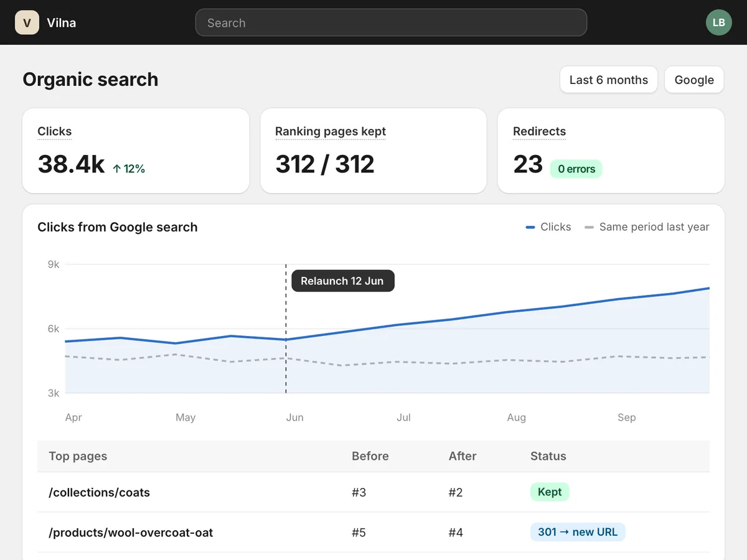The height and width of the screenshot is (560, 747).
Task: Click the 9k label on the chart axis
Action: tap(54, 264)
